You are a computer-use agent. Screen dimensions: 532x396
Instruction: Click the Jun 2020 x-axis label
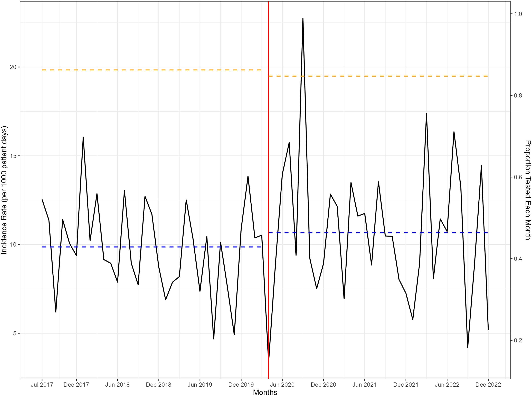tap(282, 385)
